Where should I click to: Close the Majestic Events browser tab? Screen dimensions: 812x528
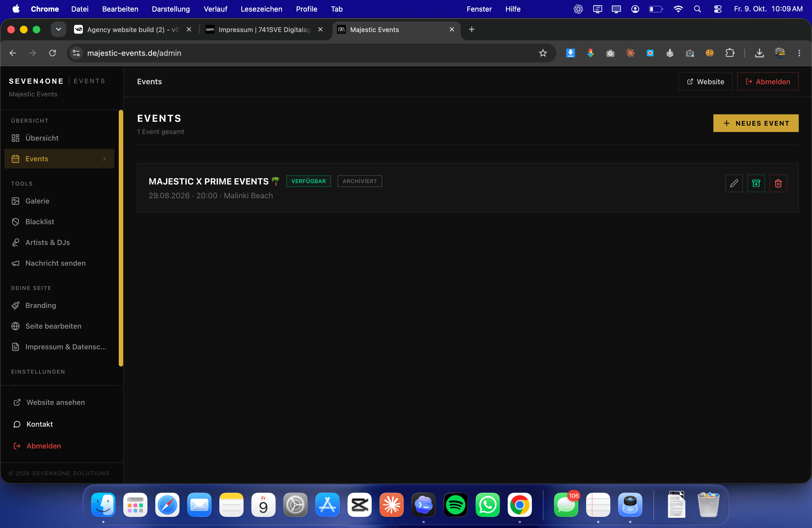[452, 30]
